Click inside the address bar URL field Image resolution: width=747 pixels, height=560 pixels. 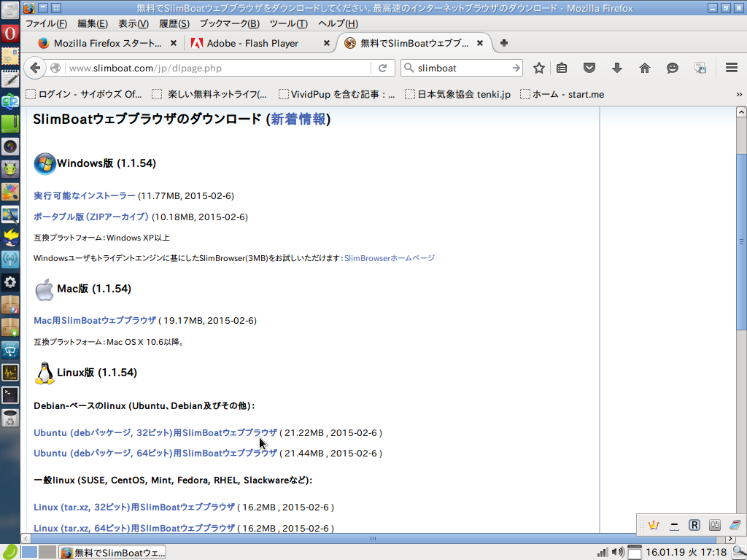219,67
